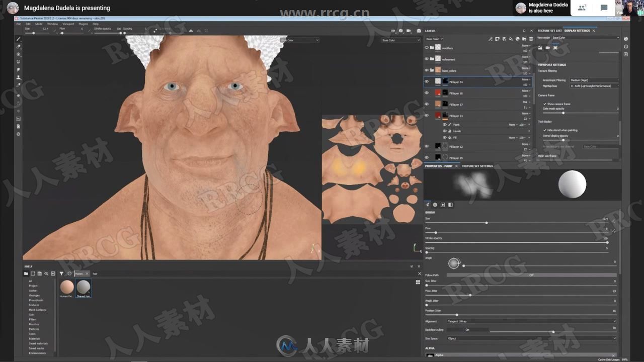
Task: Hide the base_colors layer group
Action: [426, 70]
